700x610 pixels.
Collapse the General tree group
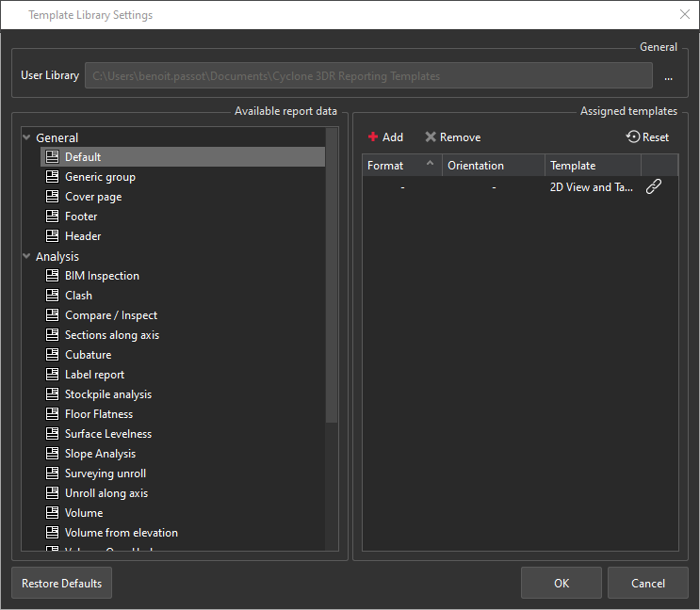pyautogui.click(x=26, y=138)
